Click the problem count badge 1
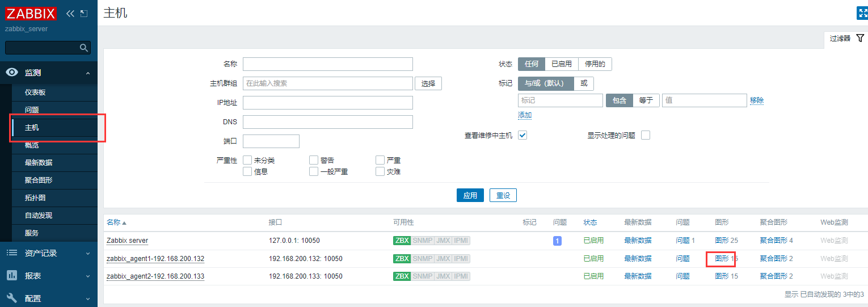This screenshot has width=868, height=307. pos(557,241)
